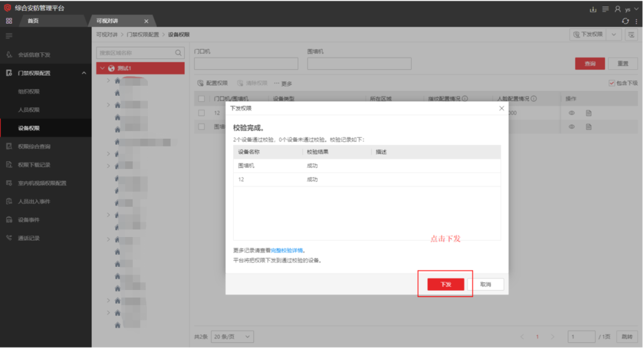The height and width of the screenshot is (349, 644).
Task: Click 取消 to cancel permission delivery
Action: [x=485, y=285]
